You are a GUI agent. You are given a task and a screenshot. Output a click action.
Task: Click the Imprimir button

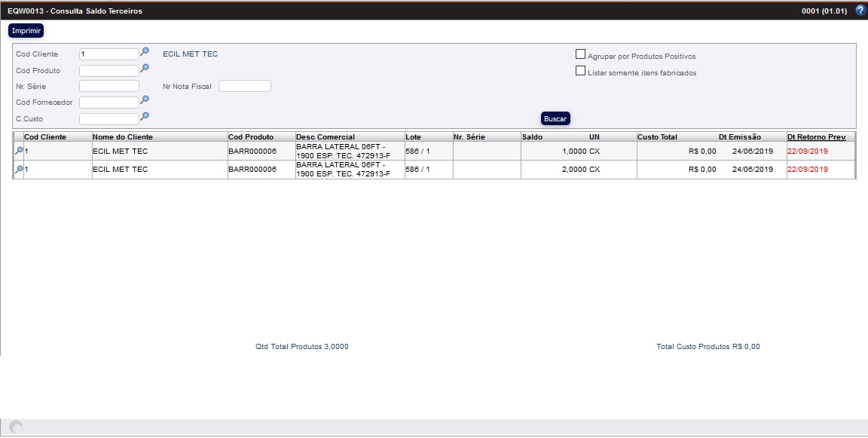pos(26,31)
